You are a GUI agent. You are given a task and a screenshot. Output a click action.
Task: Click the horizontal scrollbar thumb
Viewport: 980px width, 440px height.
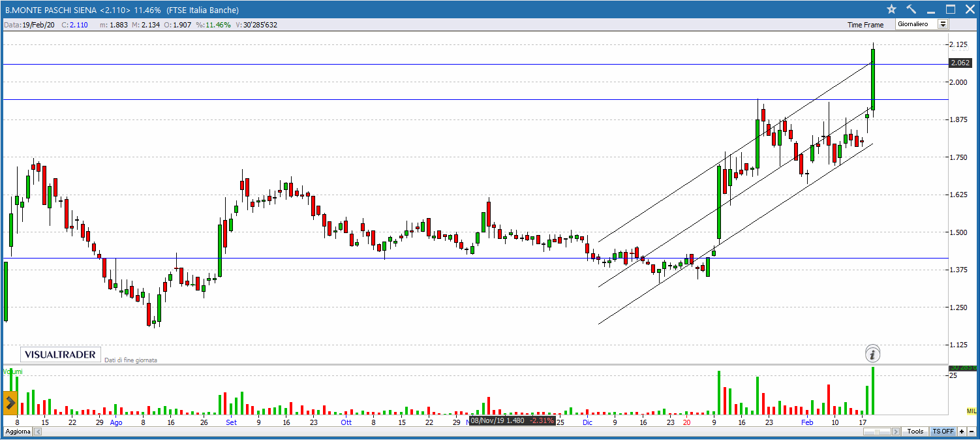tap(877, 432)
